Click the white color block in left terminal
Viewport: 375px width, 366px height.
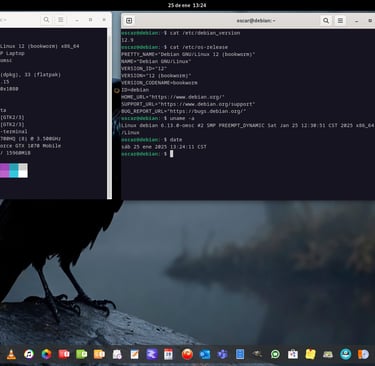tap(23, 170)
